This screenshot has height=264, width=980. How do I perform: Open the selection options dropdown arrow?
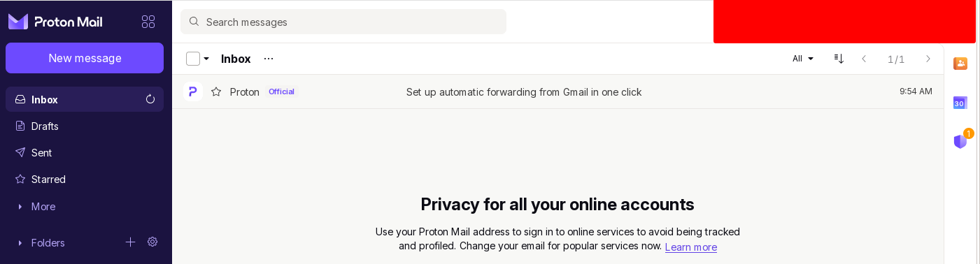tap(206, 59)
